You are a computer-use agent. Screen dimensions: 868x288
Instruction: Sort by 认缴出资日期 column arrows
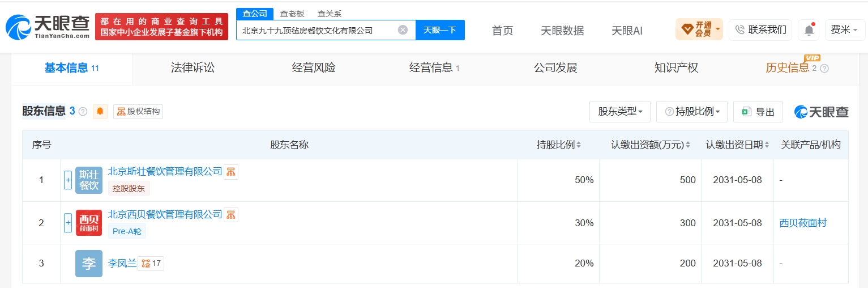click(767, 145)
